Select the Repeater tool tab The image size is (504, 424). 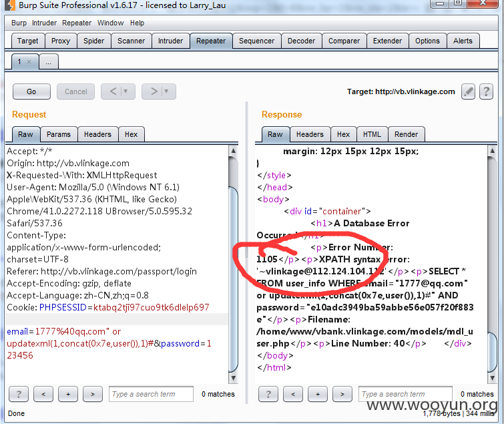coord(211,41)
